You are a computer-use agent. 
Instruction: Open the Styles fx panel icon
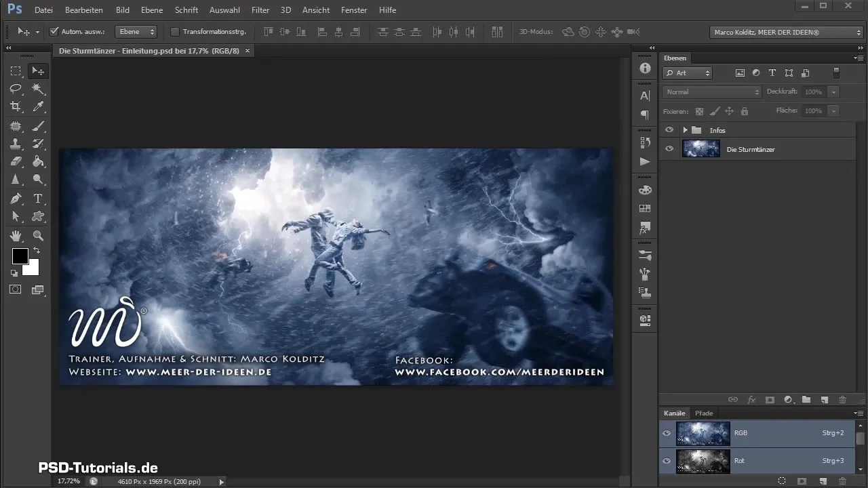coord(645,228)
